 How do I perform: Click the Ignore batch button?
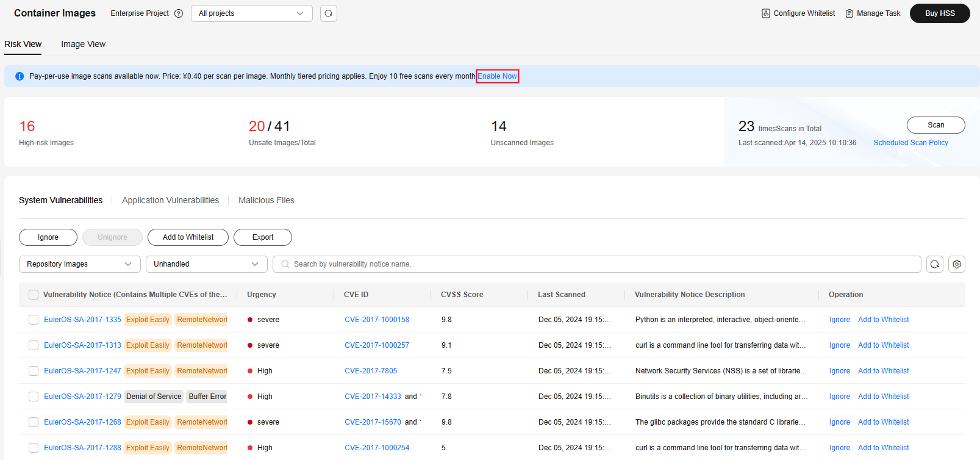pos(48,237)
